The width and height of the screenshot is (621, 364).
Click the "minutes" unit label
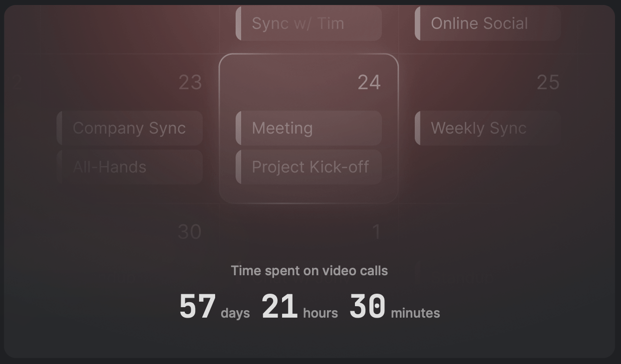click(x=415, y=313)
